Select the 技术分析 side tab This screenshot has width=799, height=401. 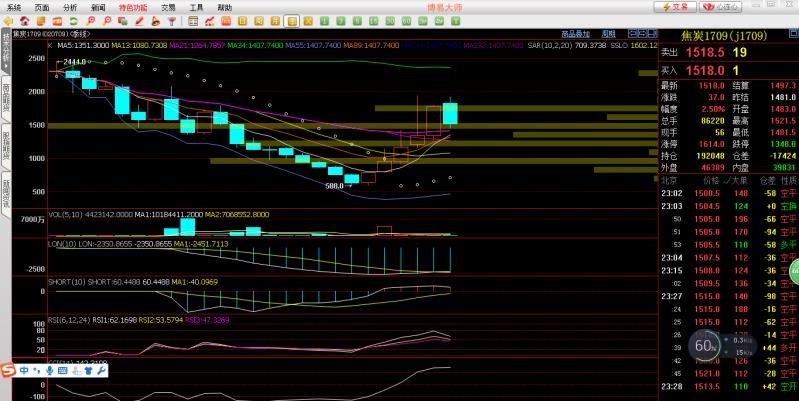pos(6,53)
